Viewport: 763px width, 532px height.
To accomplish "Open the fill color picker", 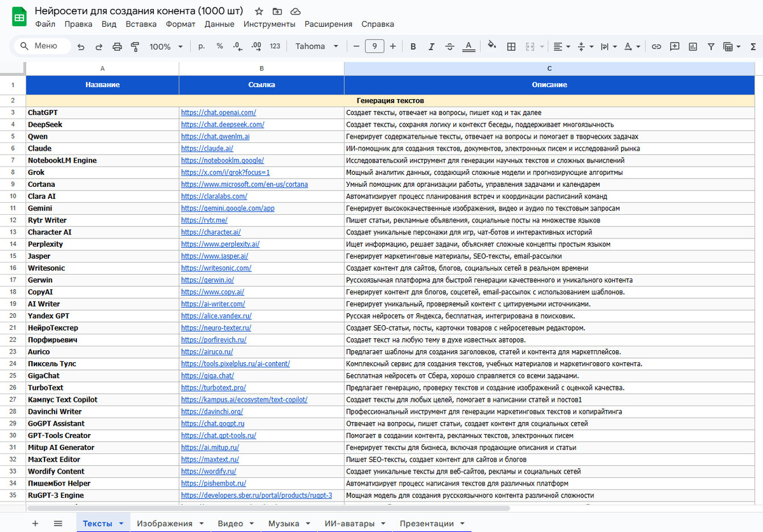I will pyautogui.click(x=491, y=46).
